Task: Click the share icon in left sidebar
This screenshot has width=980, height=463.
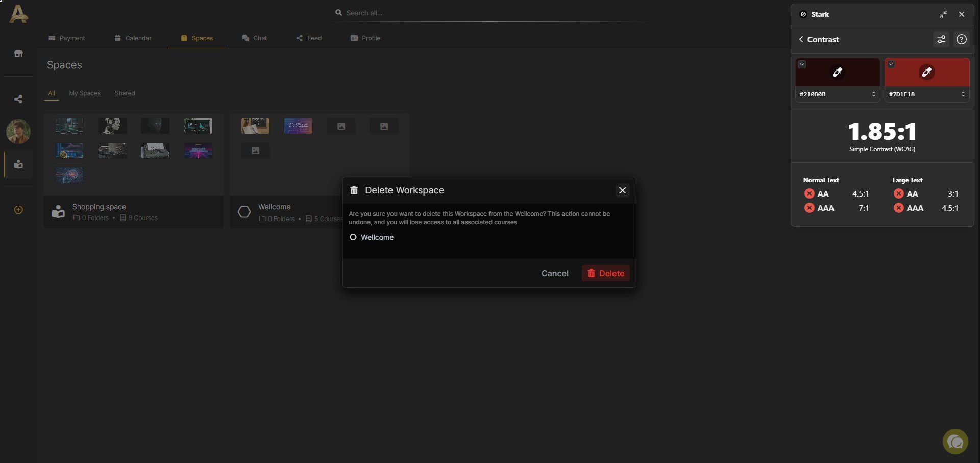Action: 18,99
